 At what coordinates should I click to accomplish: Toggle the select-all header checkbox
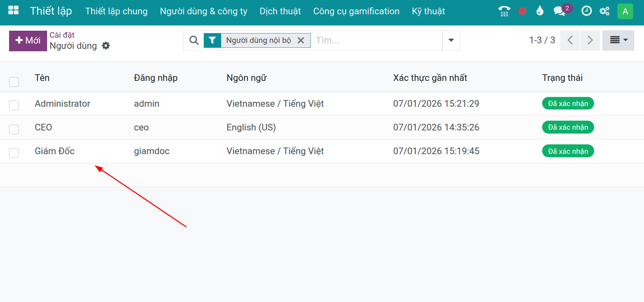pyautogui.click(x=14, y=82)
